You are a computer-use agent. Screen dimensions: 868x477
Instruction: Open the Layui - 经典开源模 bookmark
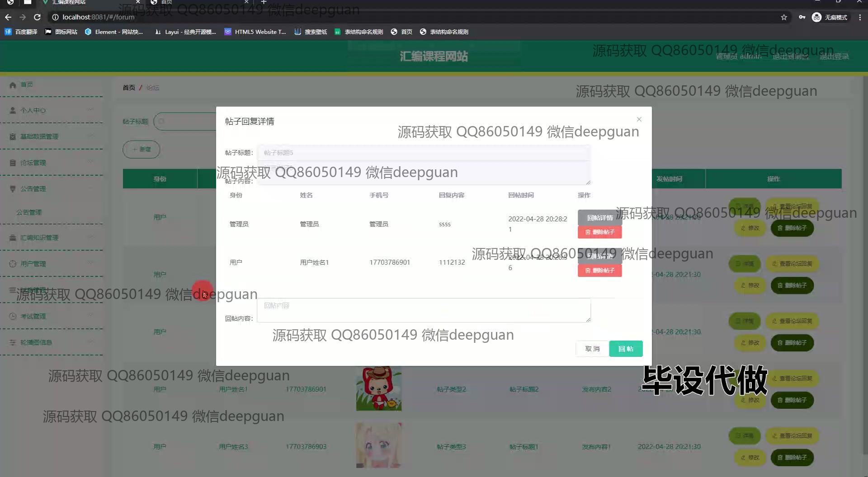coord(185,32)
